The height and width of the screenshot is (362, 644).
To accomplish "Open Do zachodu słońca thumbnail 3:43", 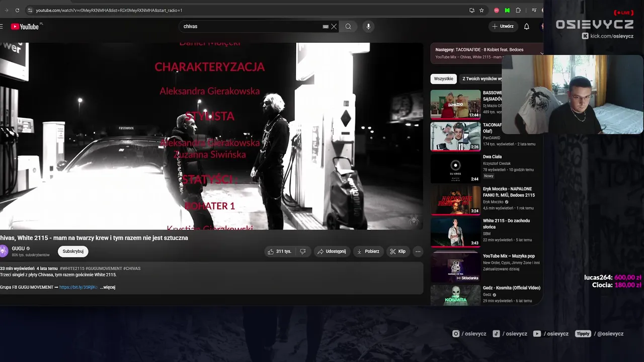I will 455,232.
